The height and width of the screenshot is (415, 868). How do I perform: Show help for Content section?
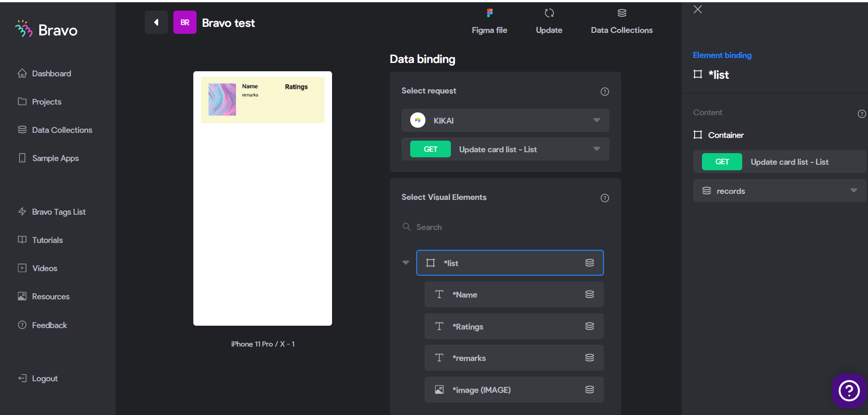tap(862, 114)
